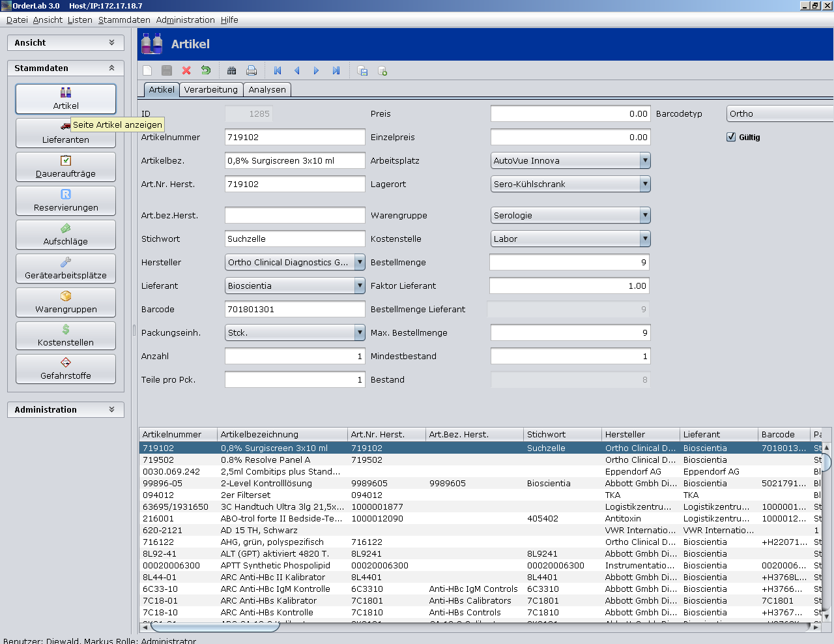Click the red X delete icon
The image size is (834, 644).
[x=186, y=70]
